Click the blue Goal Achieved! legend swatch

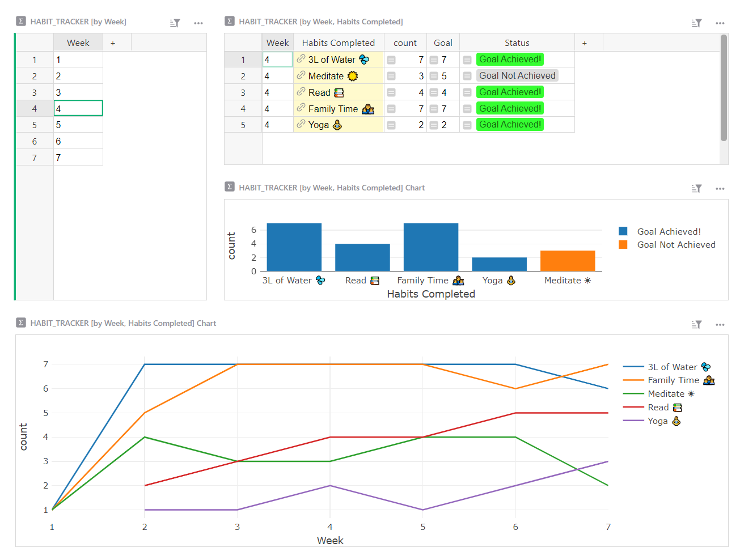tap(623, 231)
